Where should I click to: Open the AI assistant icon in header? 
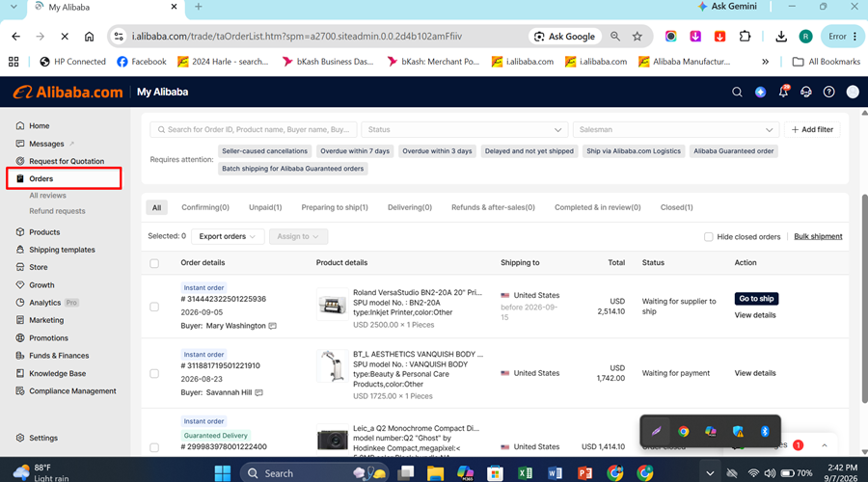pyautogui.click(x=760, y=92)
